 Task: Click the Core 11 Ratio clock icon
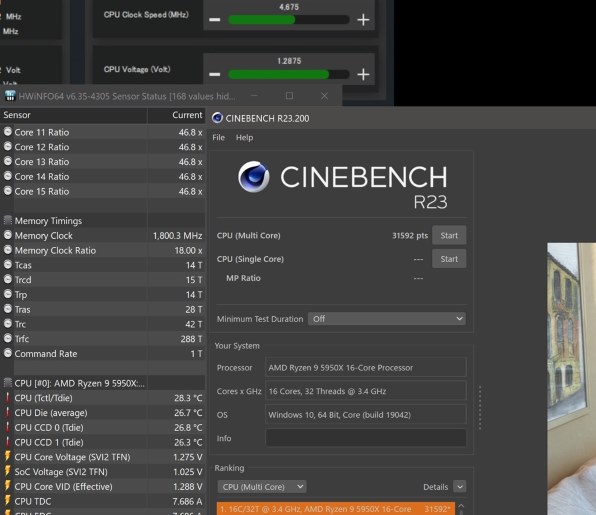coord(8,132)
